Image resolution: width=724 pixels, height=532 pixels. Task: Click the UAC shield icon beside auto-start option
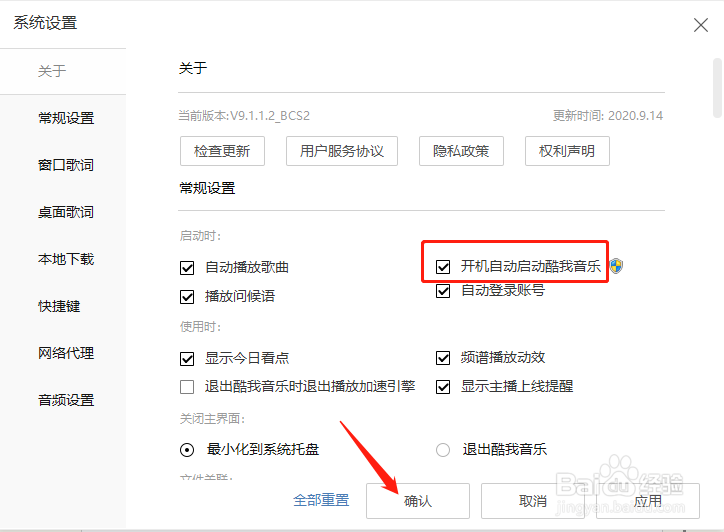[616, 266]
